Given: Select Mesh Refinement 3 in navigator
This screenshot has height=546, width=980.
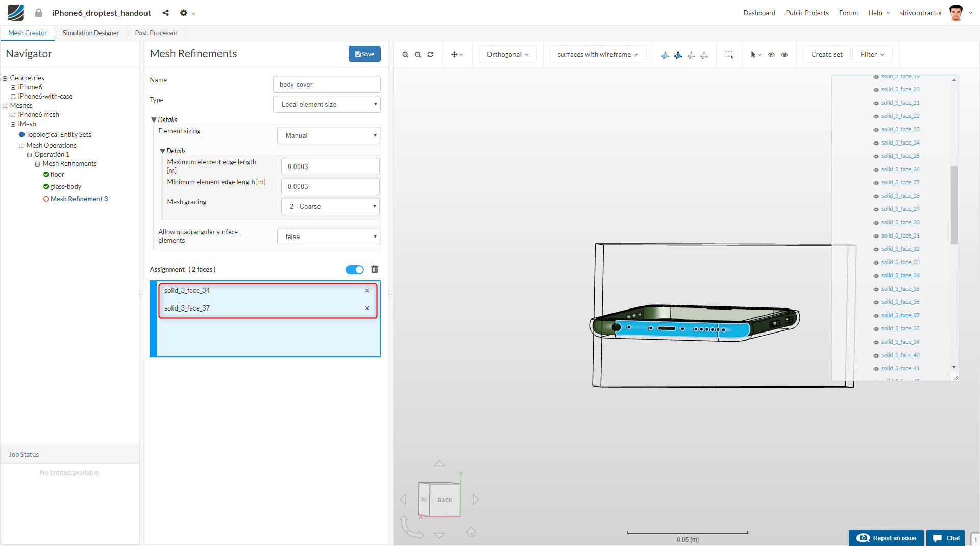Looking at the screenshot, I should click(79, 199).
